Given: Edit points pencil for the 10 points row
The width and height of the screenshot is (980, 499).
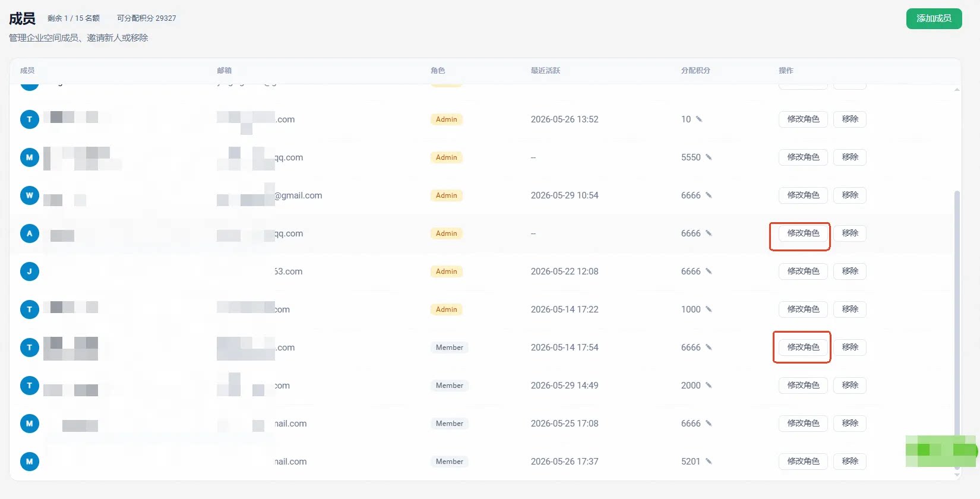Looking at the screenshot, I should 699,119.
